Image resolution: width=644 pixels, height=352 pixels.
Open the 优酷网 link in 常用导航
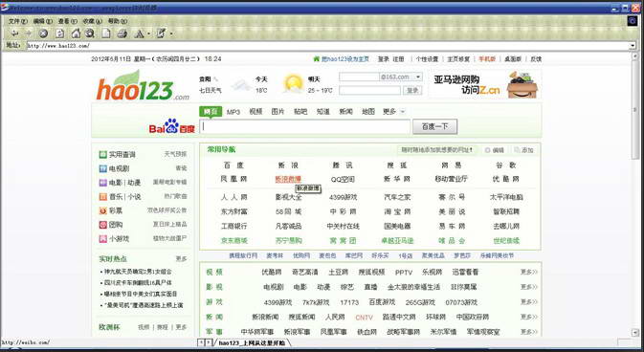tap(506, 180)
